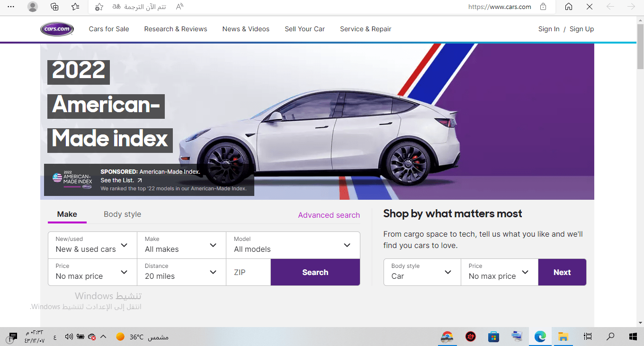Click the page vertical scrollbar thumb
The height and width of the screenshot is (346, 644).
pyautogui.click(x=640, y=47)
